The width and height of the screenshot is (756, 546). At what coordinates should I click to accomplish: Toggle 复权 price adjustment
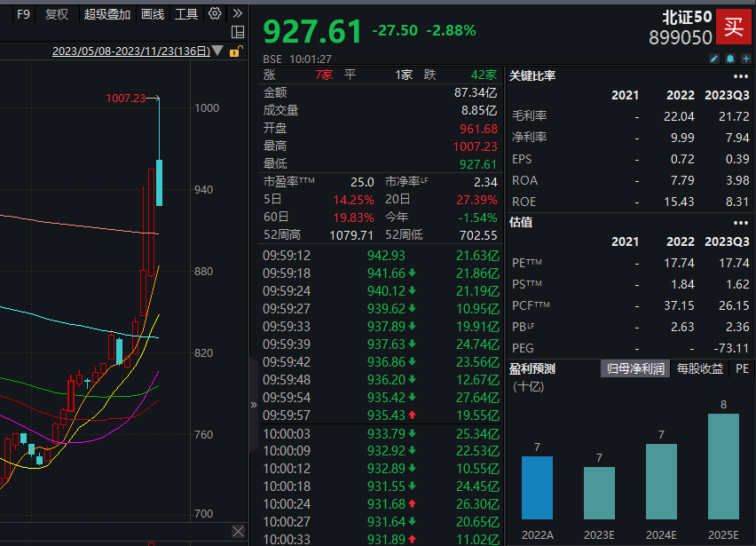57,14
